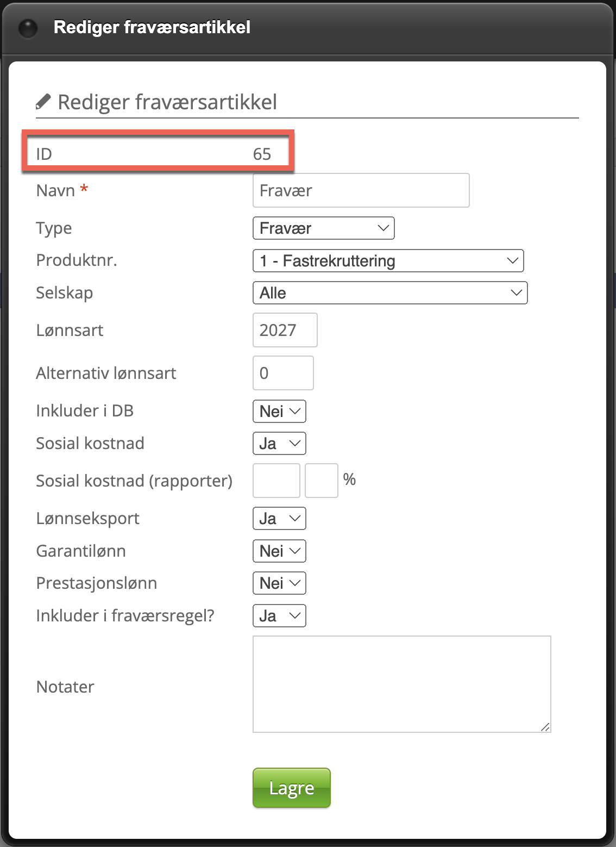Click inside the Notater text area
This screenshot has width=616, height=847.
(x=402, y=684)
